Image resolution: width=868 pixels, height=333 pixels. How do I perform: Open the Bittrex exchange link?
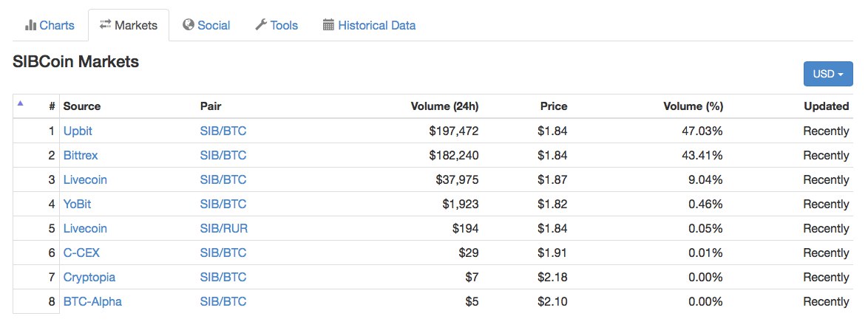(81, 156)
